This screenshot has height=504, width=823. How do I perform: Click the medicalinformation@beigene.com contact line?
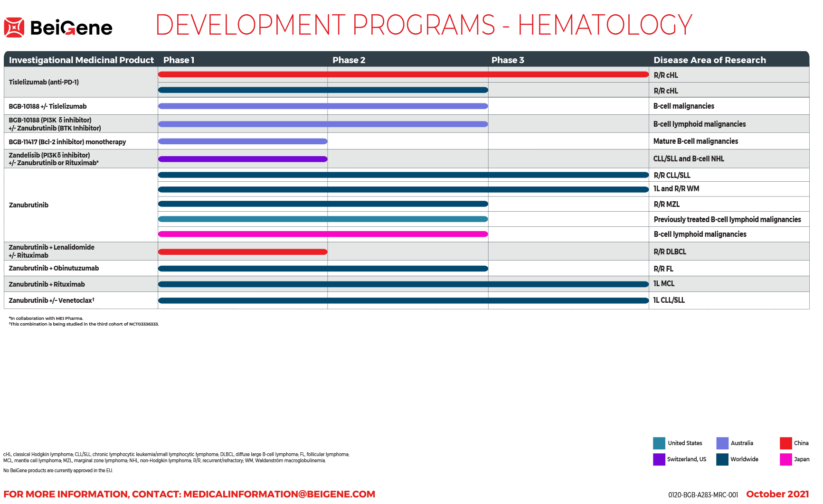point(189,494)
